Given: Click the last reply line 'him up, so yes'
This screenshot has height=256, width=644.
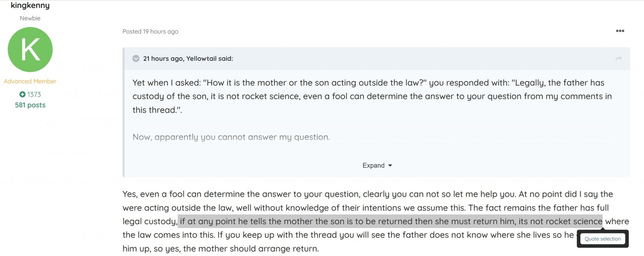Looking at the screenshot, I should (x=221, y=248).
